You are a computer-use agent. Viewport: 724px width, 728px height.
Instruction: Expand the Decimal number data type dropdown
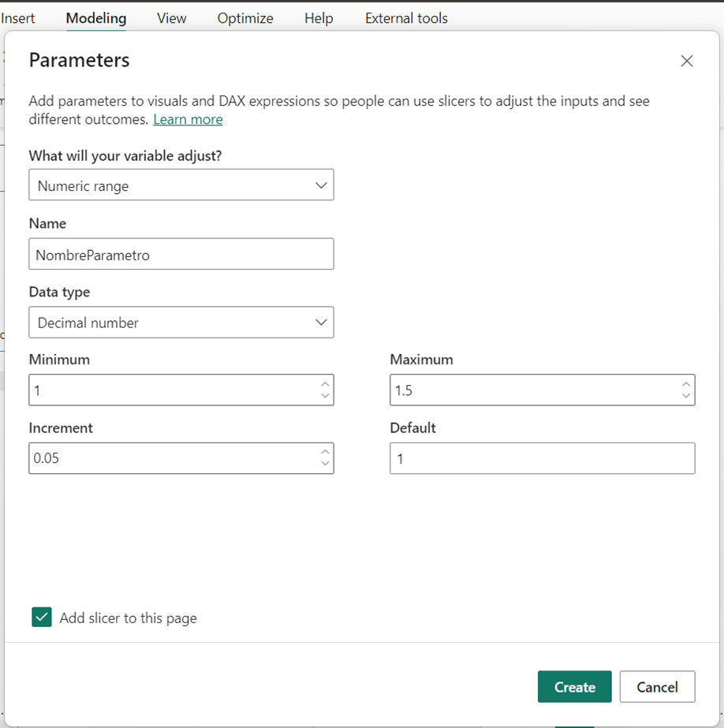click(181, 323)
